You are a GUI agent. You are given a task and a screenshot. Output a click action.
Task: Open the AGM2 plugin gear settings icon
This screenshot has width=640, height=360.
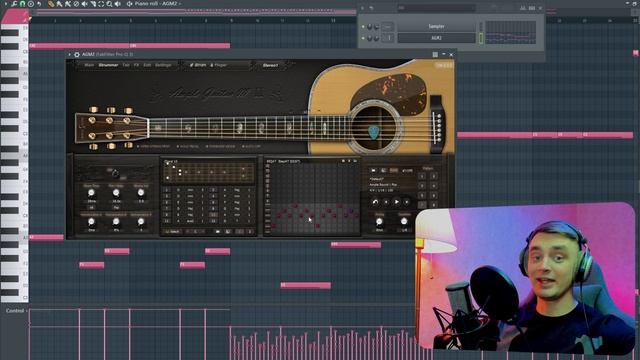(77, 54)
